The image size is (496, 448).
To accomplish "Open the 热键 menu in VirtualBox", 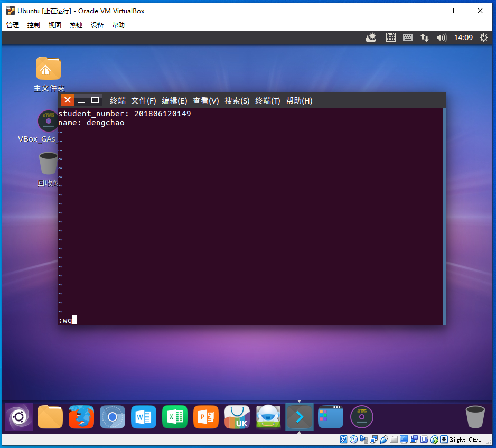I will (x=76, y=25).
